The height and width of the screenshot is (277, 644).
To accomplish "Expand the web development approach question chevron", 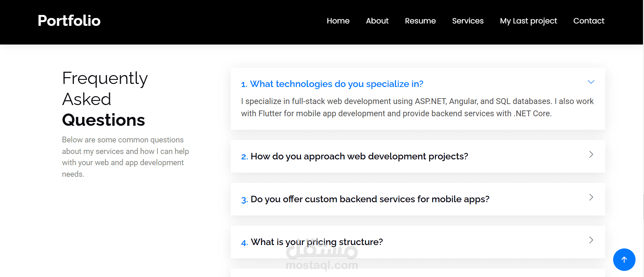I will 591,155.
